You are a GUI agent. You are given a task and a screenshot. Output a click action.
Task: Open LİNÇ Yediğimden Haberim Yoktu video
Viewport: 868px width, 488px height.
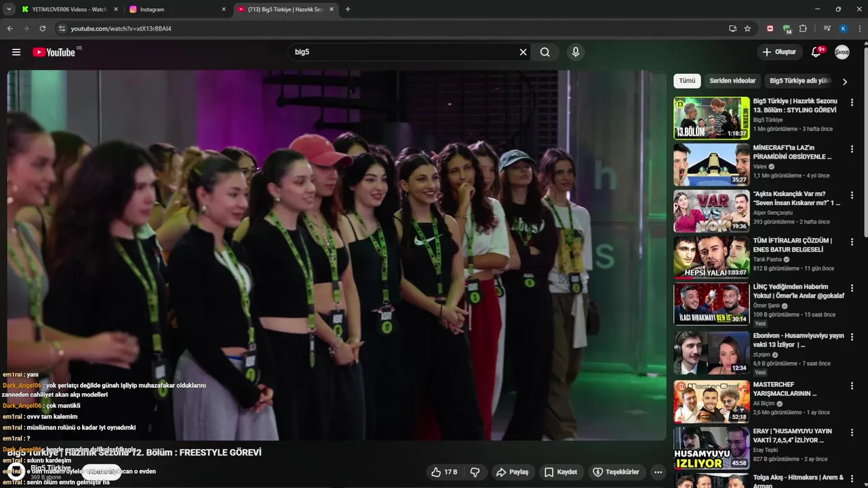[799, 291]
